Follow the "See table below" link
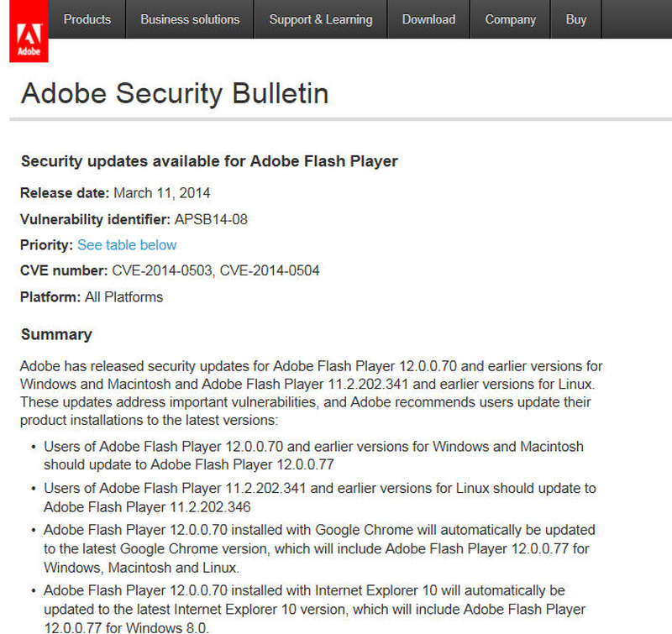The width and height of the screenshot is (672, 634). (127, 245)
